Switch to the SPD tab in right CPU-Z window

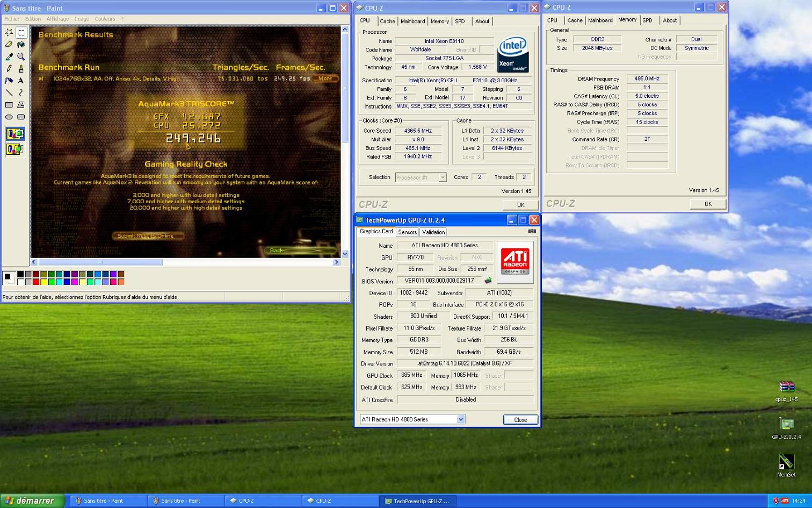[648, 20]
